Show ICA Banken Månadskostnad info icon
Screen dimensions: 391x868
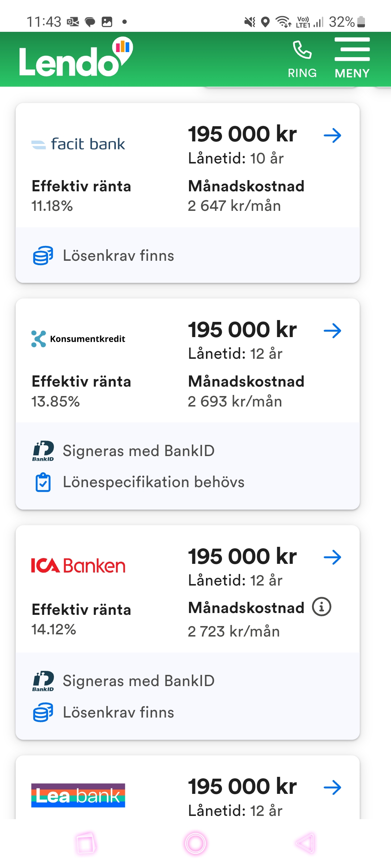(x=321, y=607)
